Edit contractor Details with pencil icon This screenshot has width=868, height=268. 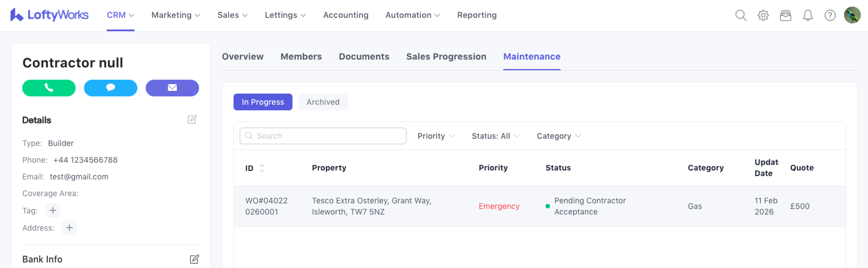click(192, 120)
